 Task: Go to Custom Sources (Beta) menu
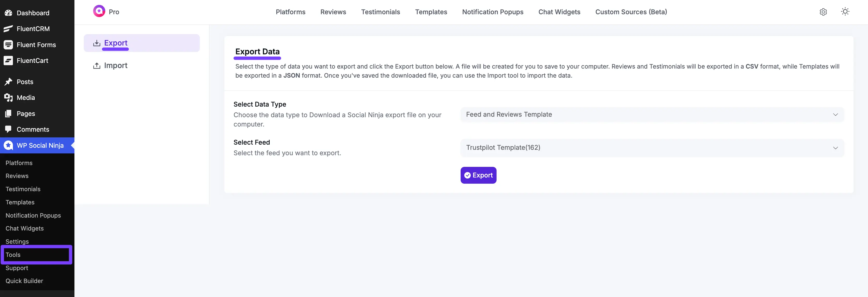(631, 12)
